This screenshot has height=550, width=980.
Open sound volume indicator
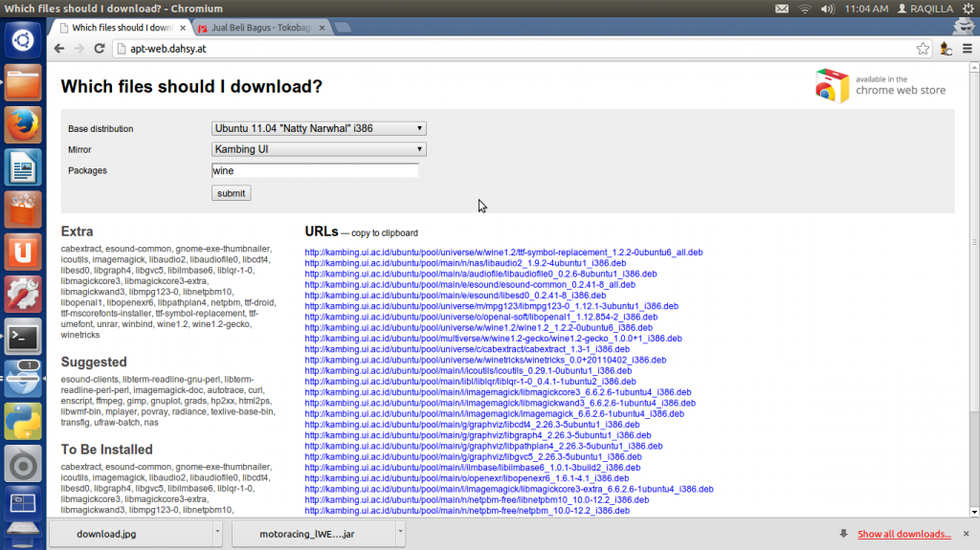(x=828, y=9)
